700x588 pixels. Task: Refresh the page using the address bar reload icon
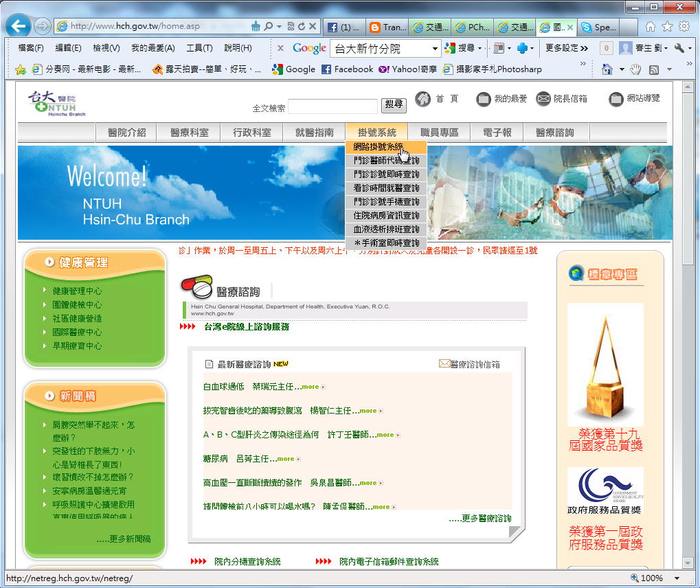(x=302, y=26)
